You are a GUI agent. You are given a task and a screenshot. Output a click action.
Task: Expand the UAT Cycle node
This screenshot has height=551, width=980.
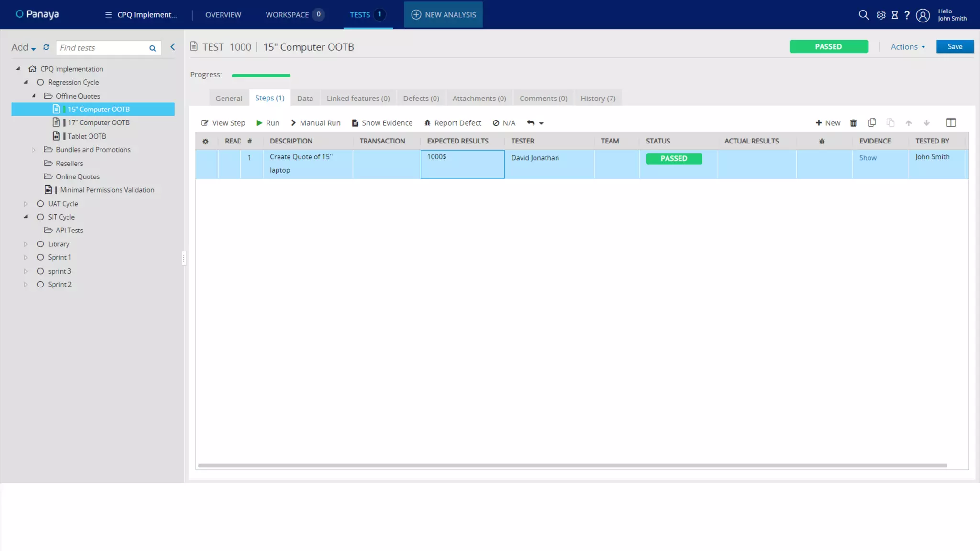coord(26,204)
